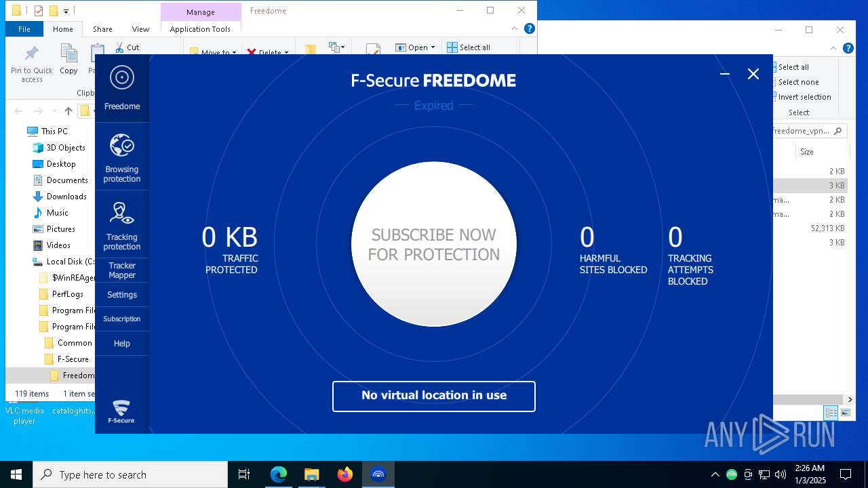Click No virtual location in use button
The image size is (868, 488).
[434, 396]
